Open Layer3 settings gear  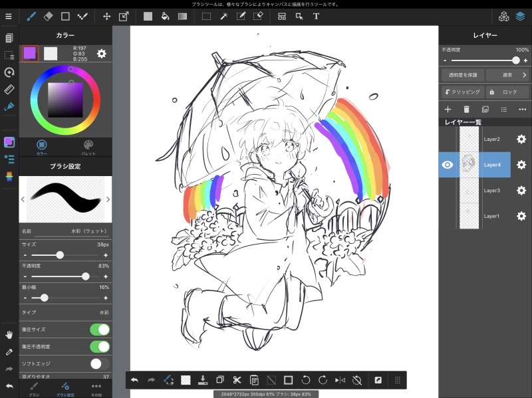[521, 191]
